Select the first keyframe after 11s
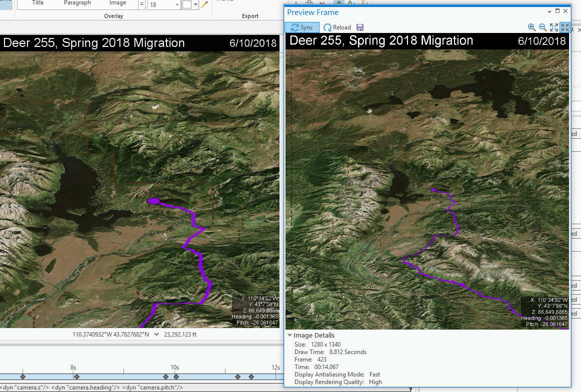This screenshot has width=581, height=392. (x=237, y=377)
